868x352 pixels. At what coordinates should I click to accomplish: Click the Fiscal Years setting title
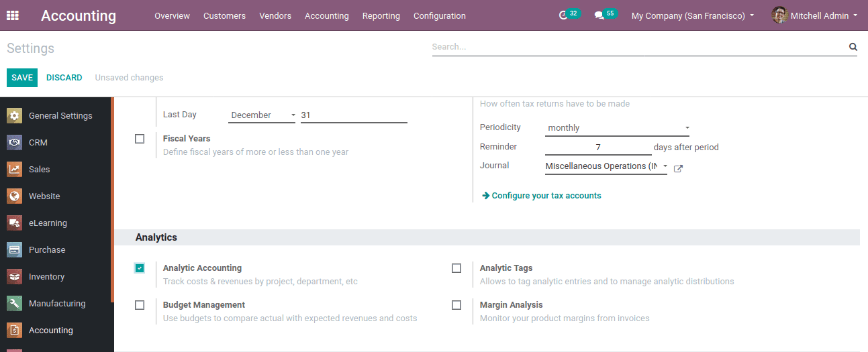click(x=187, y=138)
